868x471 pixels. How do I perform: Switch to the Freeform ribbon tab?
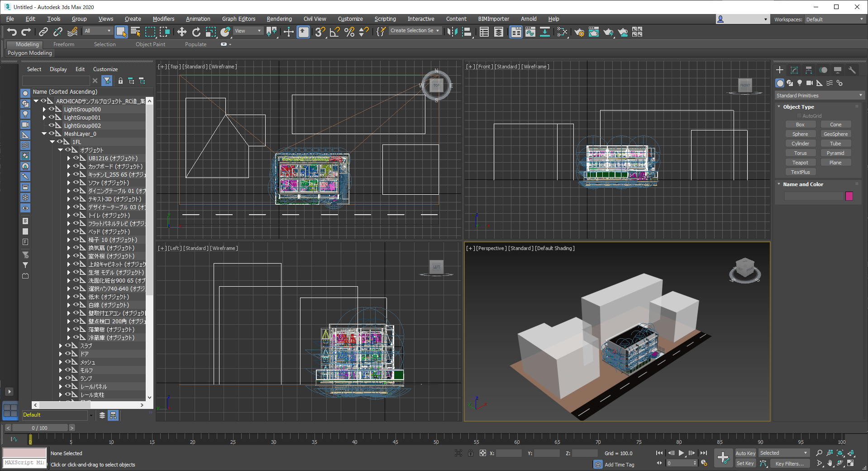pyautogui.click(x=63, y=44)
